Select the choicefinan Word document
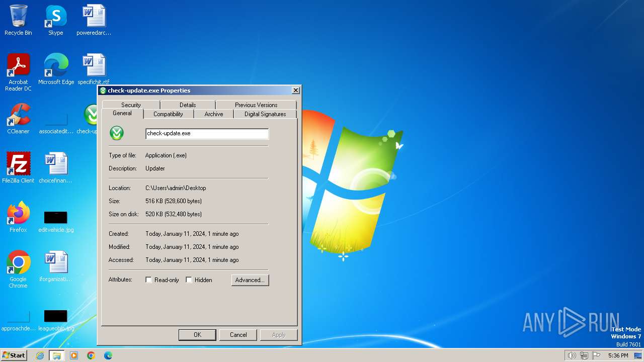644x362 pixels. point(56,167)
